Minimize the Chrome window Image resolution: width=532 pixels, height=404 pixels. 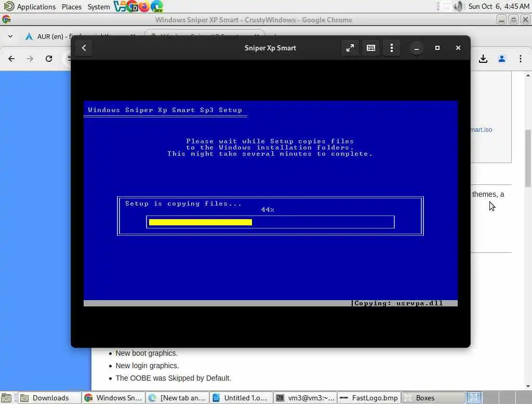click(x=501, y=20)
